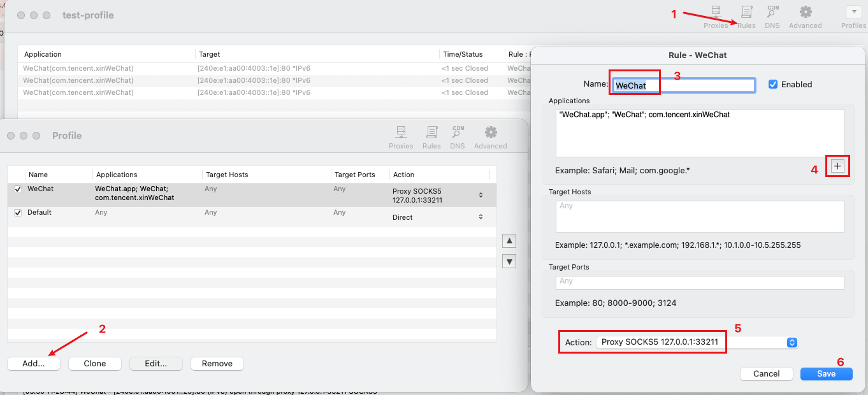Click the Save button
868x395 pixels.
point(826,374)
